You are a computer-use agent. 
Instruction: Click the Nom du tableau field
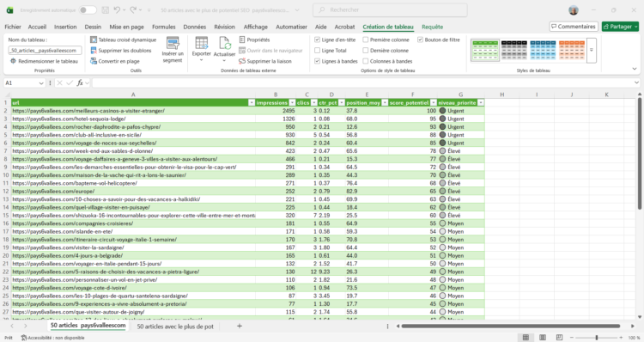[45, 50]
